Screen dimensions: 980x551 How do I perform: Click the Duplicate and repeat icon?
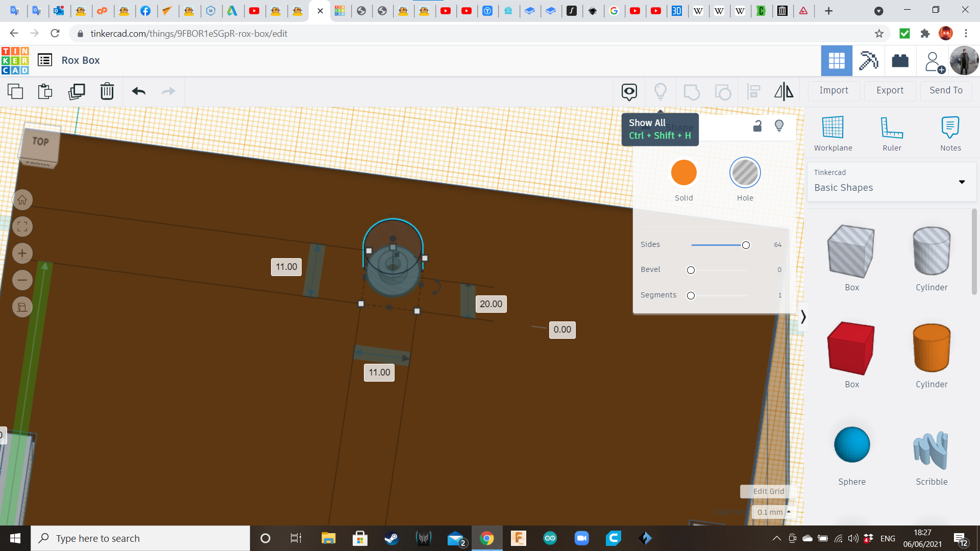pos(77,91)
